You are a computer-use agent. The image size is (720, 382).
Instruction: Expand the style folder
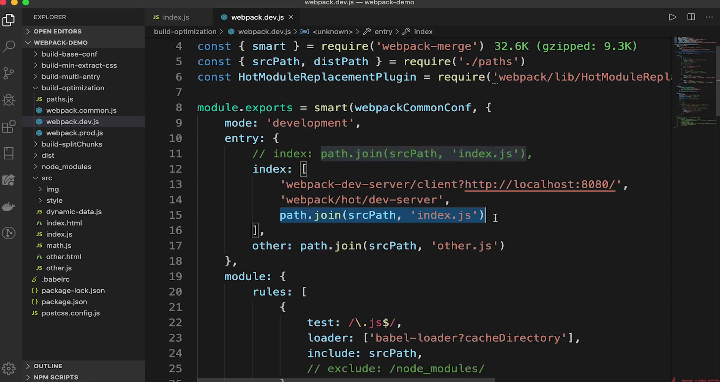pos(84,201)
